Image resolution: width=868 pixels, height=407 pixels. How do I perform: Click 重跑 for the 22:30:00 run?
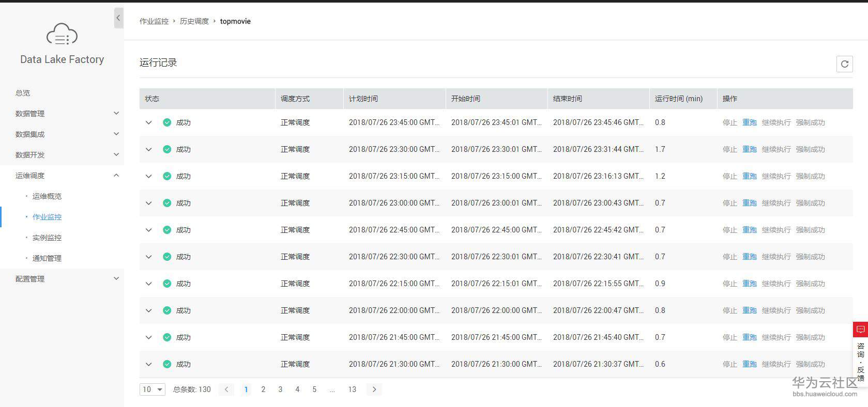click(750, 257)
